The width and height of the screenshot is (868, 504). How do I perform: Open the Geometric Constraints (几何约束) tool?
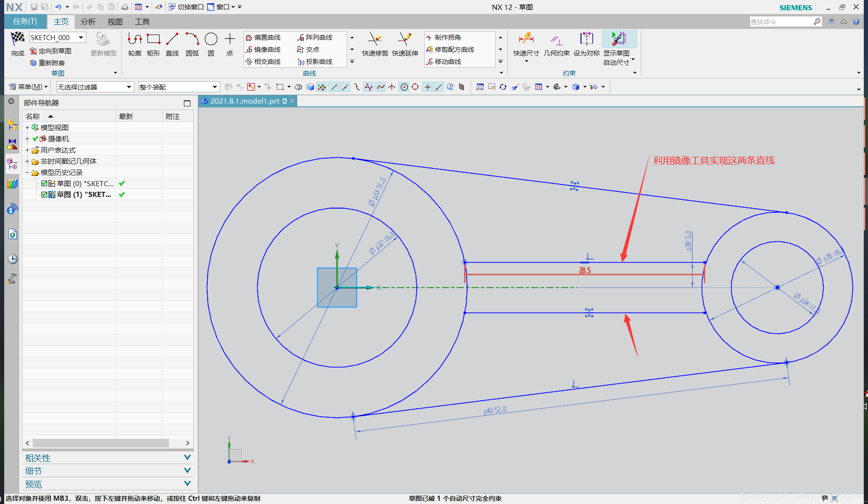(557, 45)
